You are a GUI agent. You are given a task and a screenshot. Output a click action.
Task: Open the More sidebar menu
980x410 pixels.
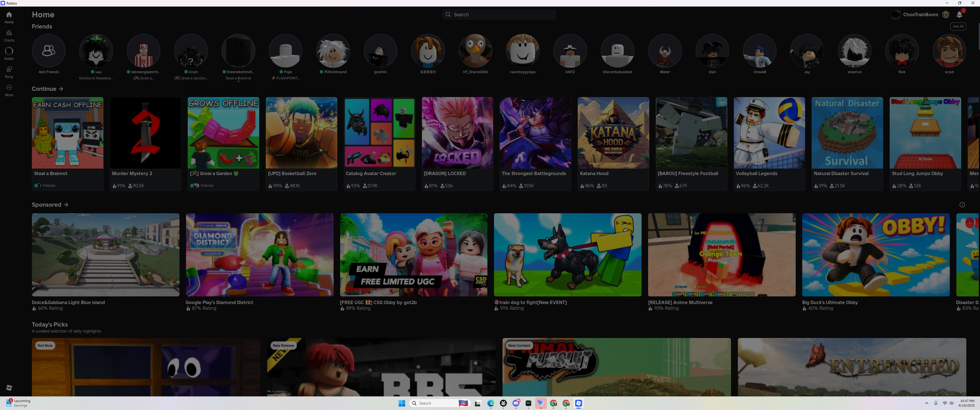(9, 88)
